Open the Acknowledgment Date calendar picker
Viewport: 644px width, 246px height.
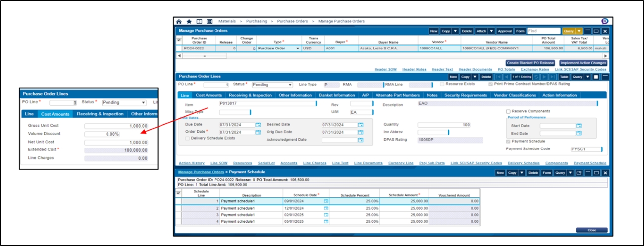[x=361, y=140]
